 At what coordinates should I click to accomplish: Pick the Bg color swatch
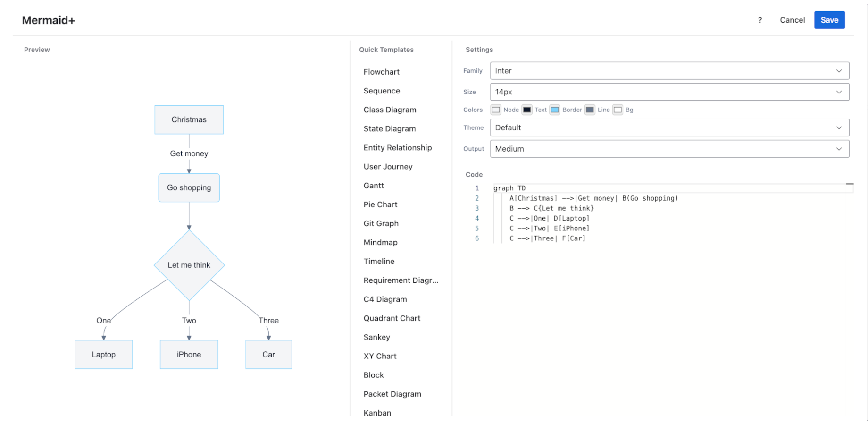(618, 110)
